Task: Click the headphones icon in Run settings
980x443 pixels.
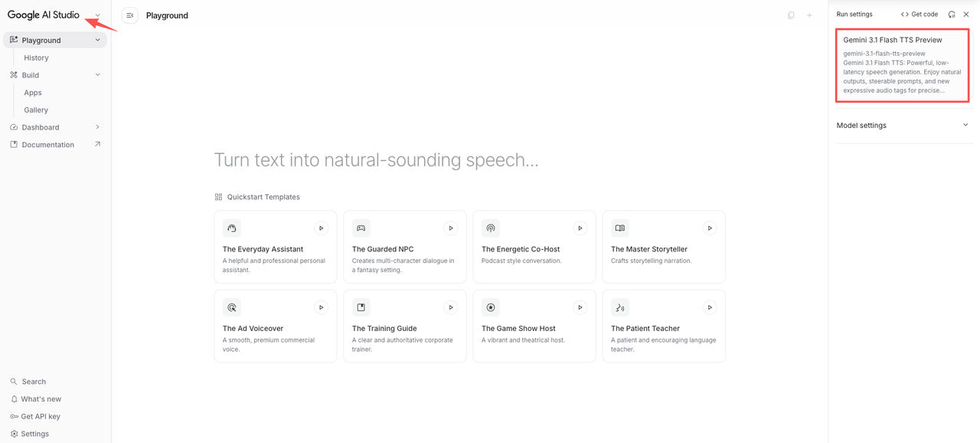Action: [952, 14]
